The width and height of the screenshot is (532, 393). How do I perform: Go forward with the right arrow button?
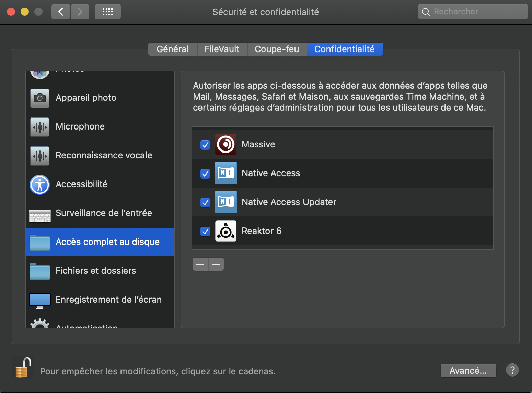[x=80, y=12]
